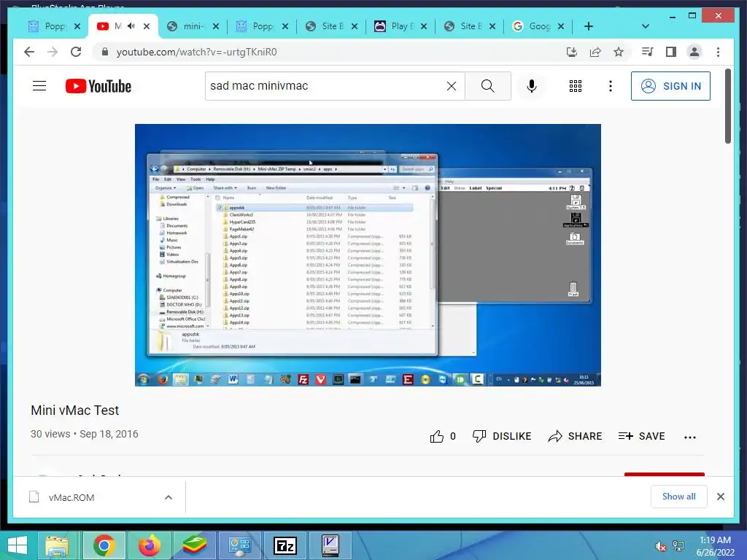Open the media control icon in toolbar
Viewport: 747px width, 560px height.
click(648, 52)
